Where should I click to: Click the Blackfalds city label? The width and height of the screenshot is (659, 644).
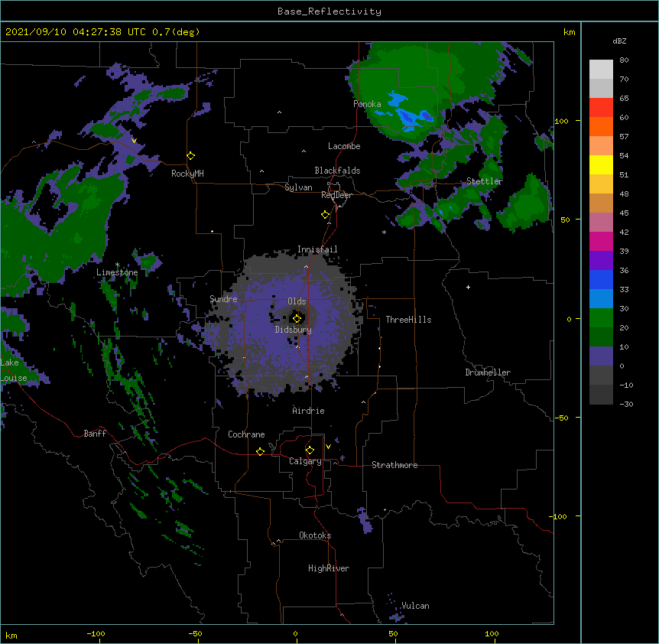coord(337,171)
